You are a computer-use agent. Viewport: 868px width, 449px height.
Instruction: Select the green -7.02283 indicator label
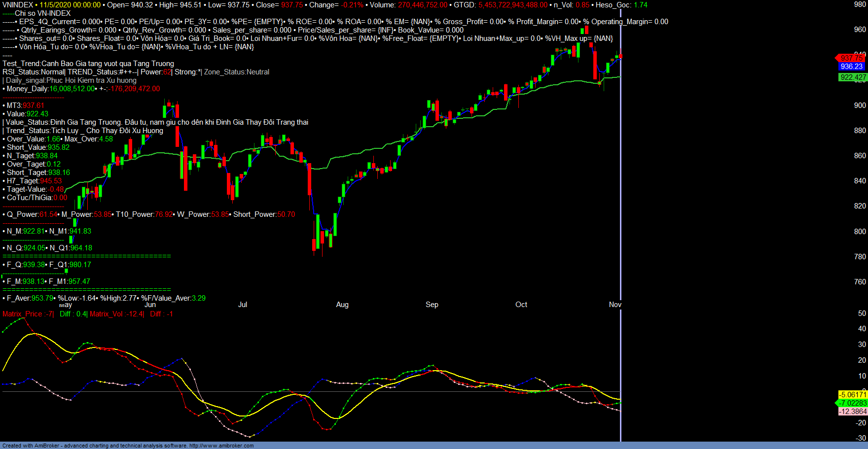point(853,403)
